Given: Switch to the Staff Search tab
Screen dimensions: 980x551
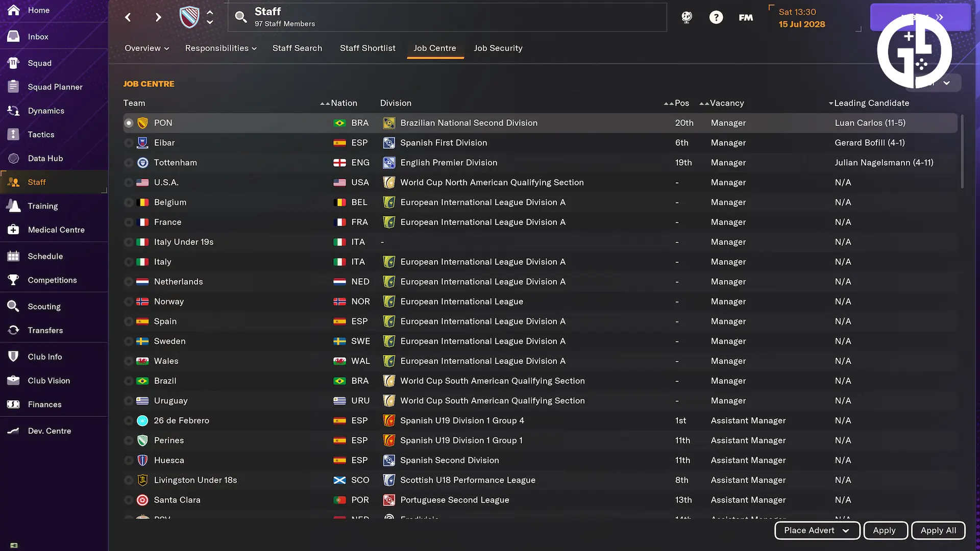Looking at the screenshot, I should pyautogui.click(x=297, y=48).
